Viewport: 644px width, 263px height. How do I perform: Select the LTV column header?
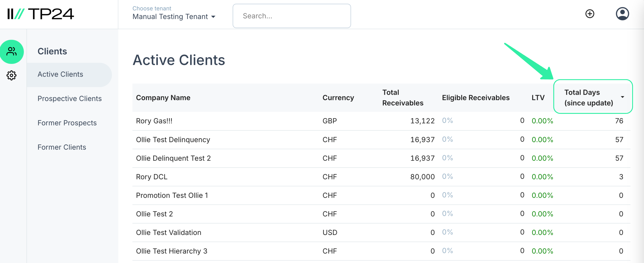point(538,98)
